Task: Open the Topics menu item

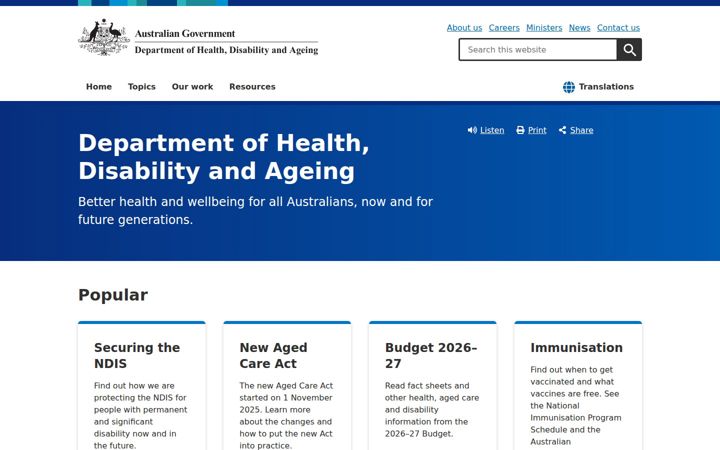Action: [x=141, y=86]
